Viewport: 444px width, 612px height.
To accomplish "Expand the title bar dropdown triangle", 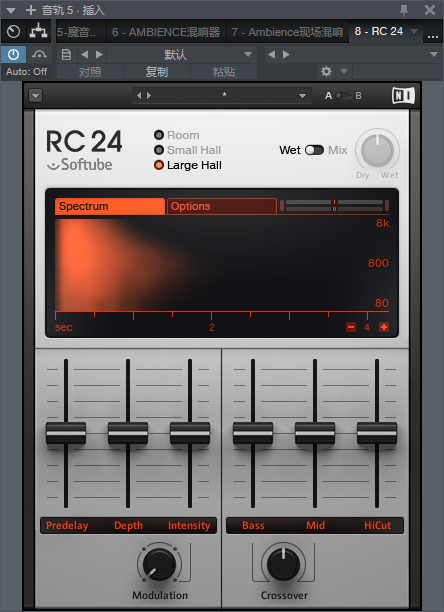I will [11, 10].
